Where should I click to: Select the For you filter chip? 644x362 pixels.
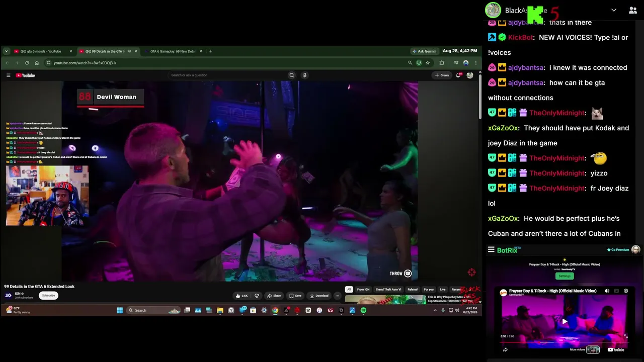429,290
